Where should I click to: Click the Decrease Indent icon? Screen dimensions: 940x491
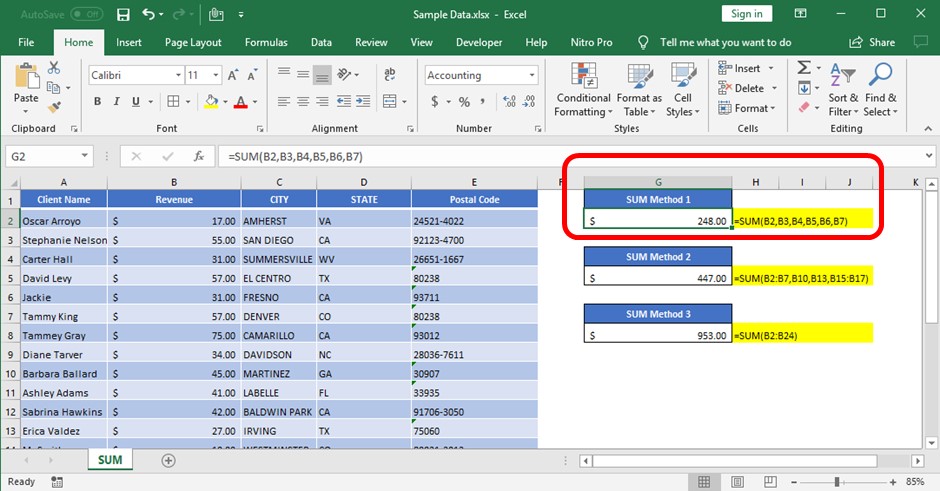[x=344, y=101]
